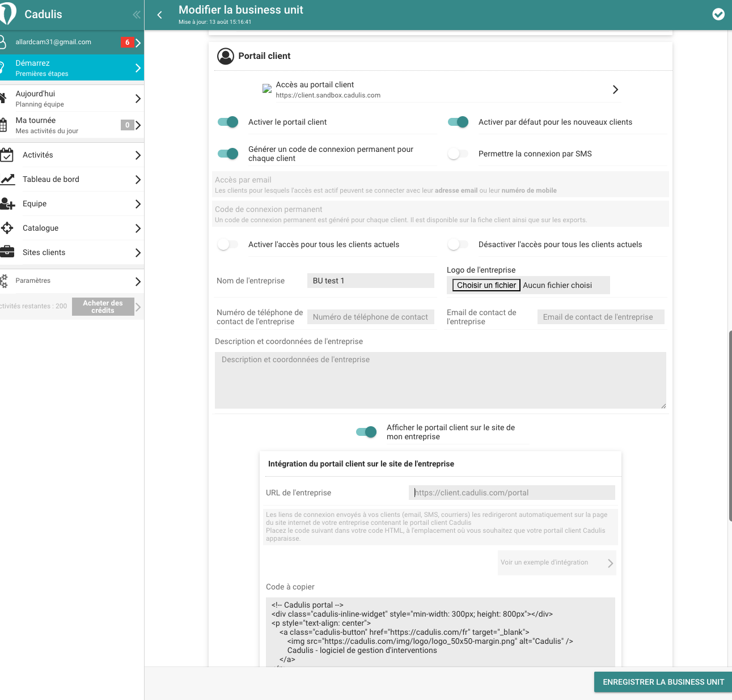Expand the Paramètres section chevron
This screenshot has width=732, height=700.
click(137, 281)
